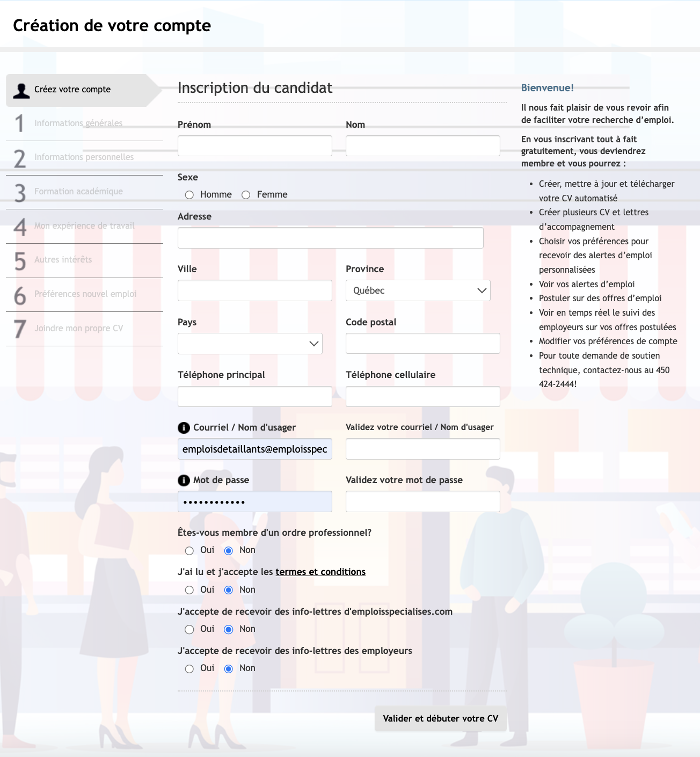This screenshot has width=700, height=757.
Task: Select Oui to accept termes et conditions
Action: (189, 590)
